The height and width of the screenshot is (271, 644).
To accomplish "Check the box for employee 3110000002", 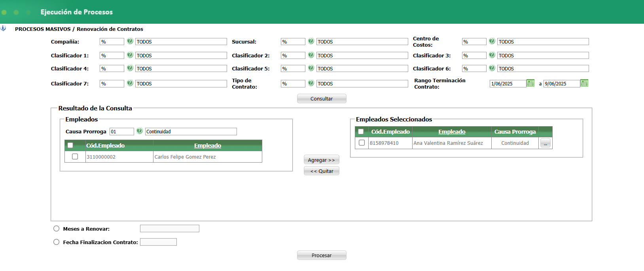I will [x=75, y=157].
